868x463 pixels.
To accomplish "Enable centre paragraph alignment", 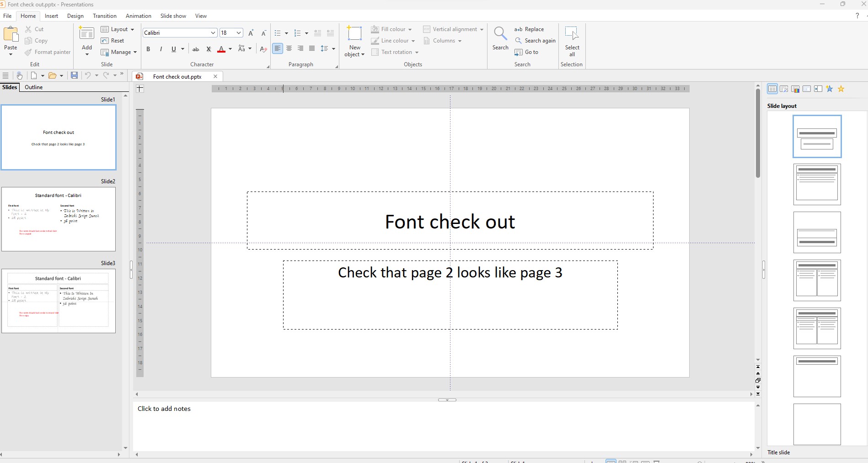I will [289, 48].
